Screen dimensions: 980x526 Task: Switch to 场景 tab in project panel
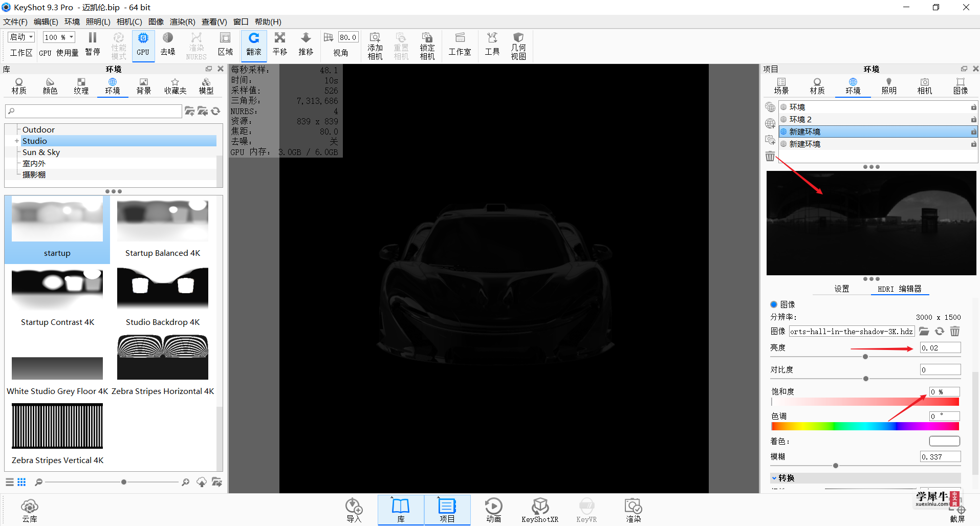pyautogui.click(x=781, y=86)
